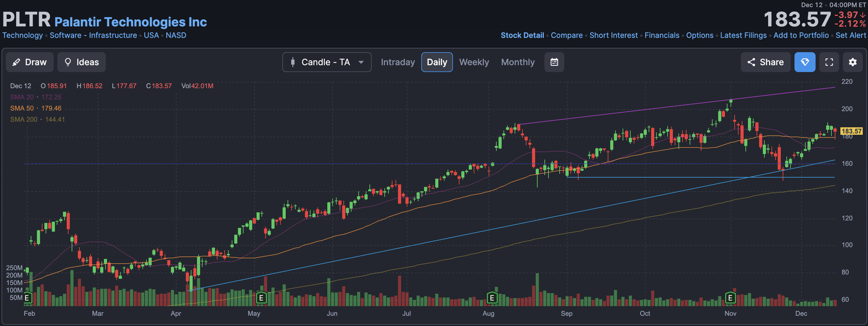Click the USA country link
868x326 pixels.
(x=151, y=35)
